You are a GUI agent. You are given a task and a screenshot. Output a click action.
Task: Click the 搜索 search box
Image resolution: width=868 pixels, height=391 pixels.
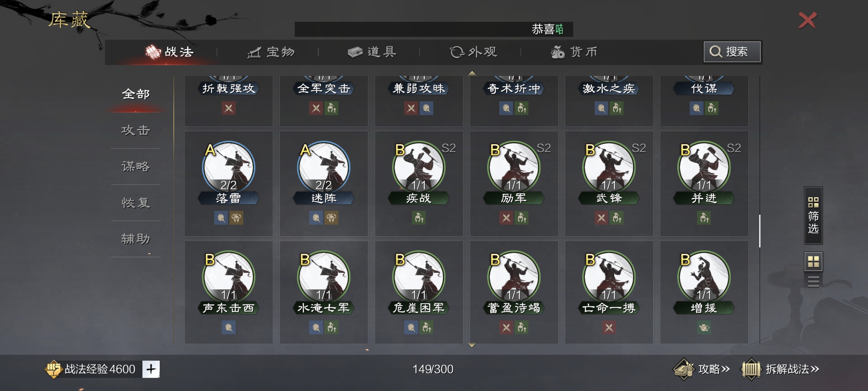(732, 52)
